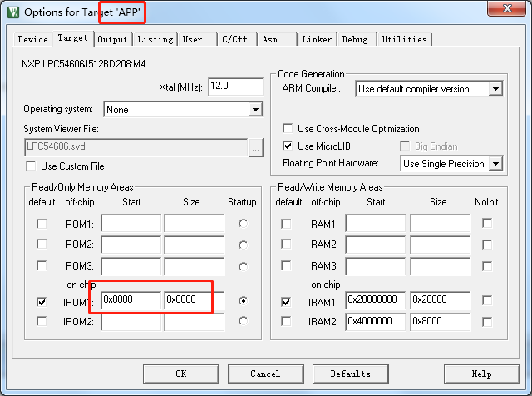Select ROM1 Startup radio button

[244, 224]
